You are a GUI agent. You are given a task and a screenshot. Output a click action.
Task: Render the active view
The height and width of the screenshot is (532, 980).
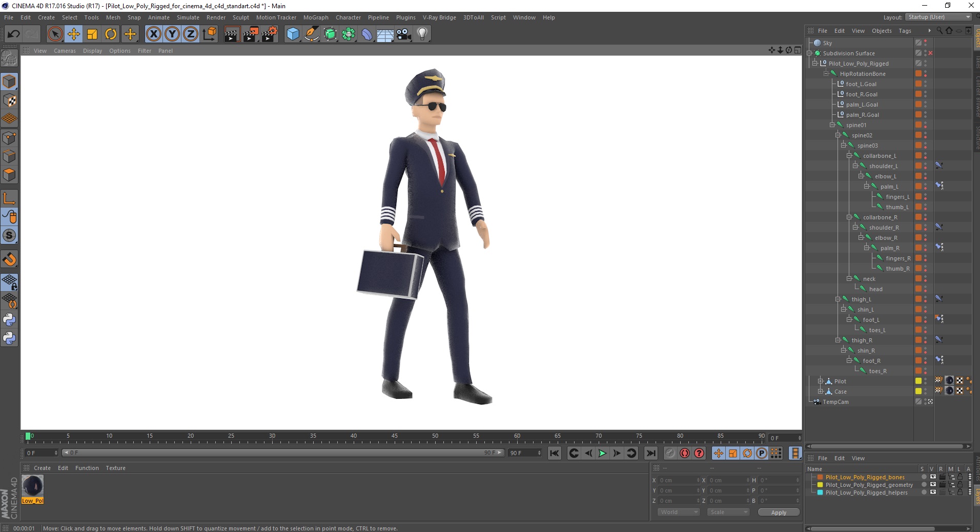[x=232, y=34]
